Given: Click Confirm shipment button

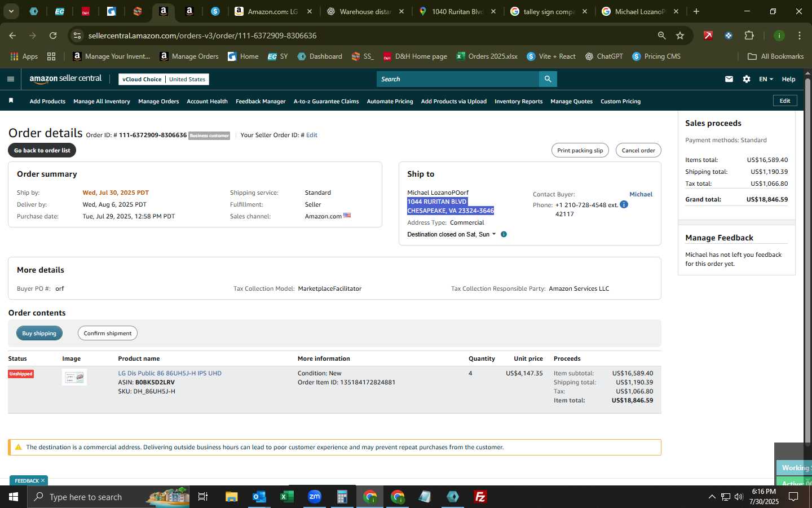Looking at the screenshot, I should tap(108, 333).
